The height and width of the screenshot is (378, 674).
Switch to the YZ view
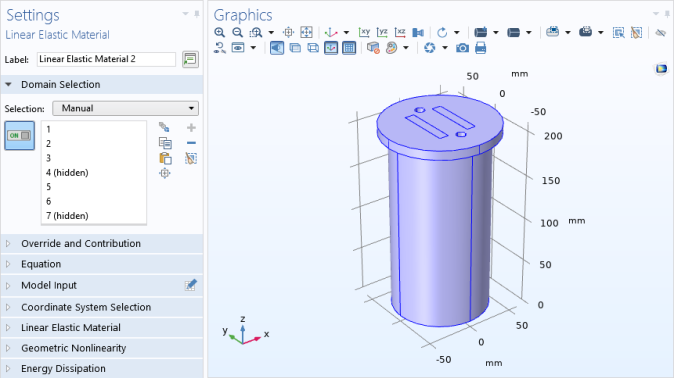382,32
